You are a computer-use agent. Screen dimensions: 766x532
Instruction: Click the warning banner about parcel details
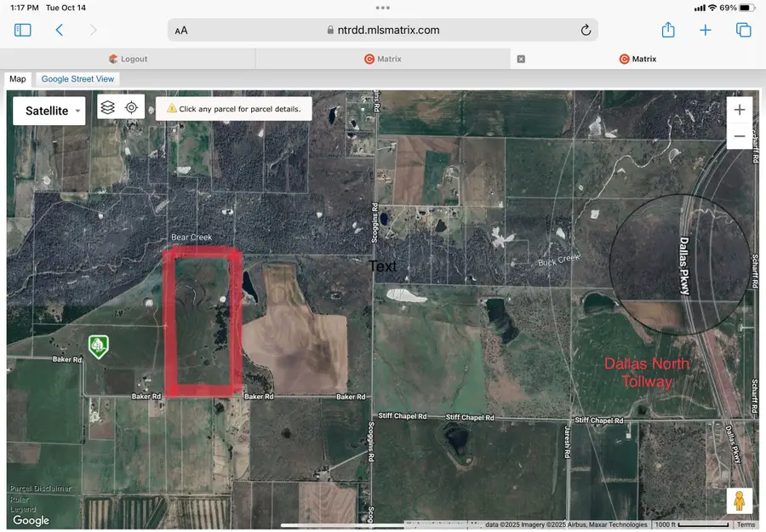(x=232, y=108)
